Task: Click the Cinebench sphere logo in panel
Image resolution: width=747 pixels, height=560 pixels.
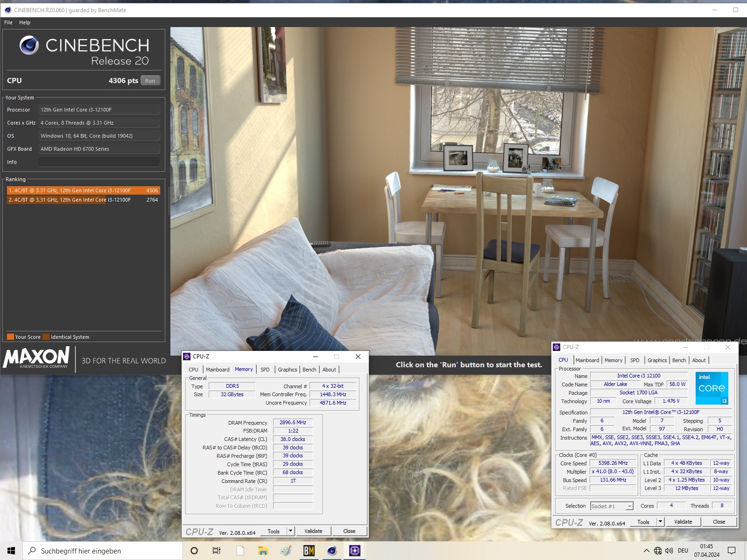Action: 29,45
